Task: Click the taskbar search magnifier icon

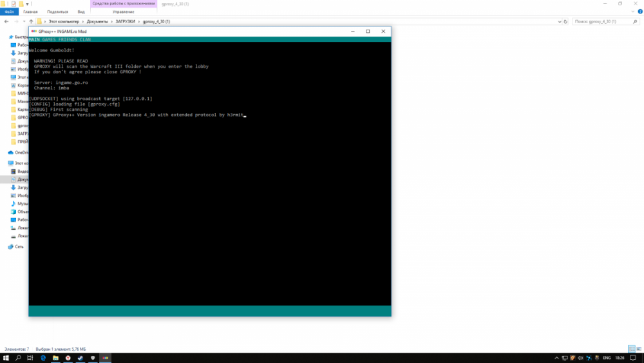Action: tap(18, 358)
